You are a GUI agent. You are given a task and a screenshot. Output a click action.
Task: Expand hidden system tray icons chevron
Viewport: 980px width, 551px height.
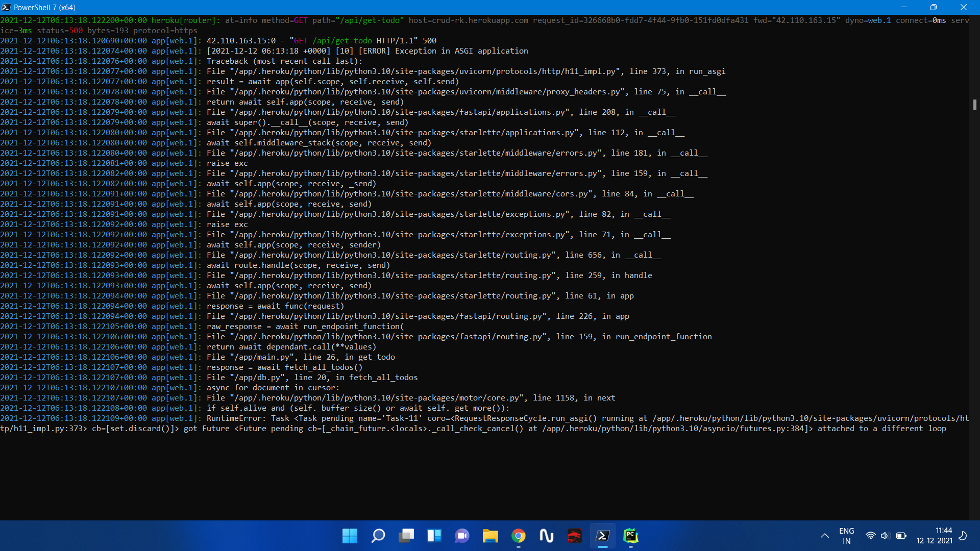tap(824, 536)
